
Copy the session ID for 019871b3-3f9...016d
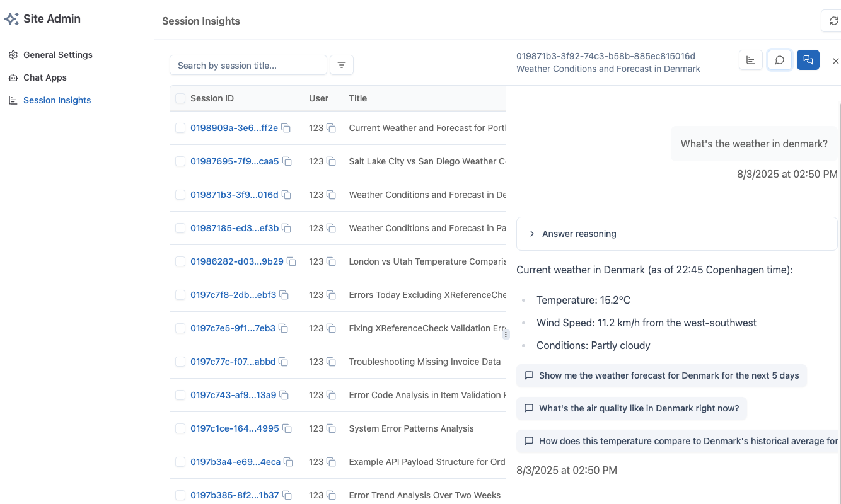287,195
